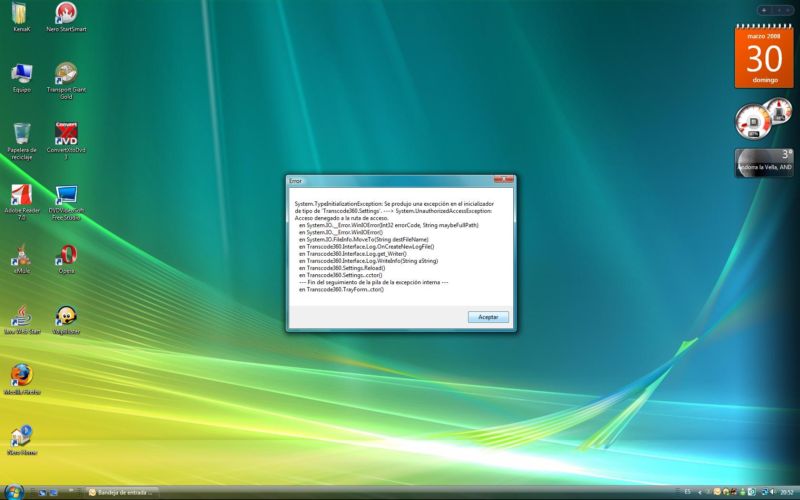Screen dimensions: 800x500
Task: Click the ES language indicator
Action: [x=688, y=492]
